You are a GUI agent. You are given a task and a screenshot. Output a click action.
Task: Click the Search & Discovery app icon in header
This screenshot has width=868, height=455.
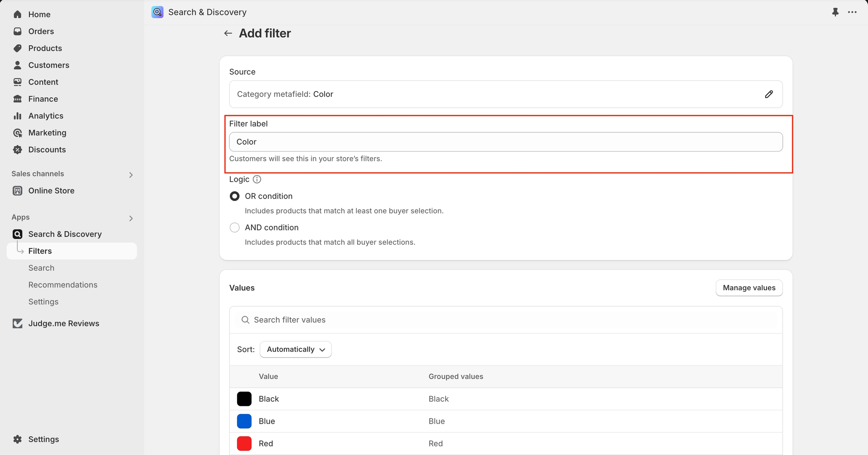click(x=157, y=12)
